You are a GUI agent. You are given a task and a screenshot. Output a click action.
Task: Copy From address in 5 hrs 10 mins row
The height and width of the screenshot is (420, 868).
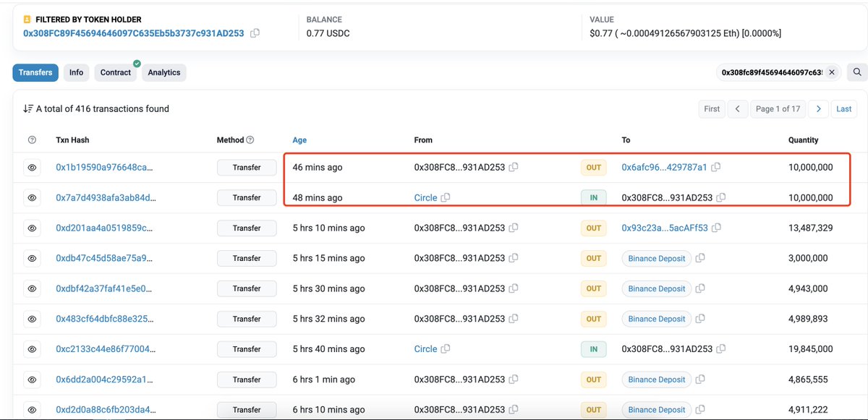[514, 228]
